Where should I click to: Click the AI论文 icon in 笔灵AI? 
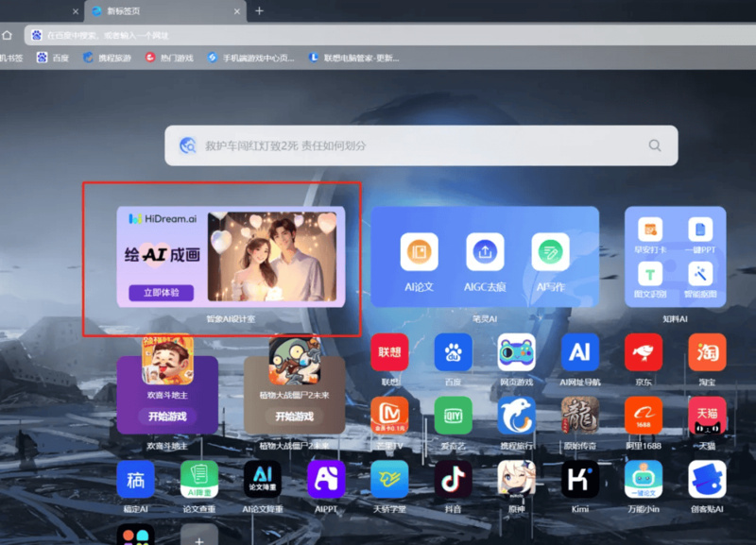click(x=419, y=253)
